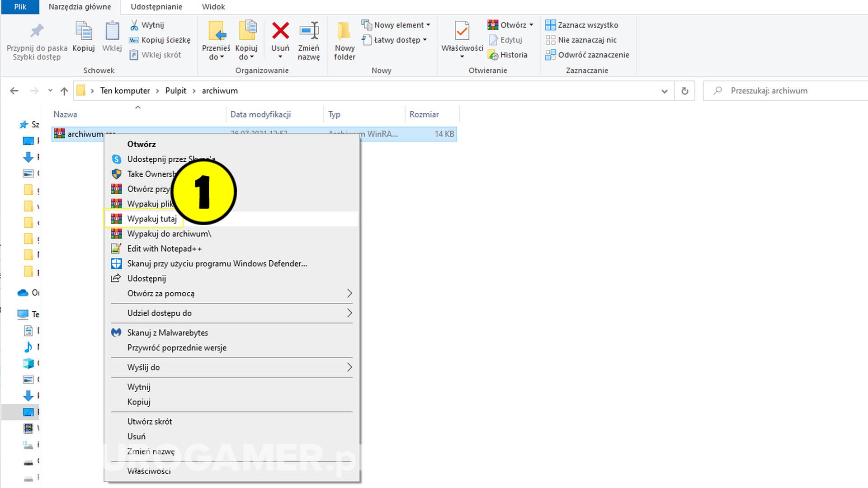Click the Kopiuj ścieżkę icon
The image size is (868, 488).
coord(134,40)
